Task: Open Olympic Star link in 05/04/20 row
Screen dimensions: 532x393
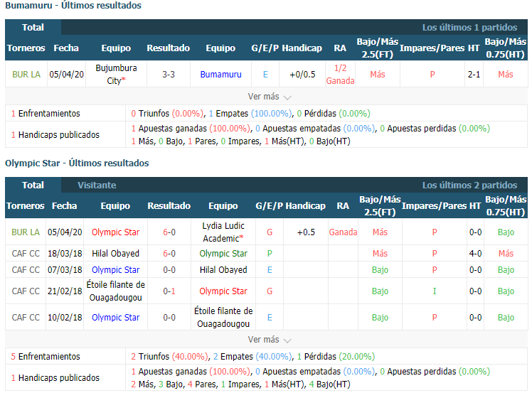Action: [x=115, y=232]
